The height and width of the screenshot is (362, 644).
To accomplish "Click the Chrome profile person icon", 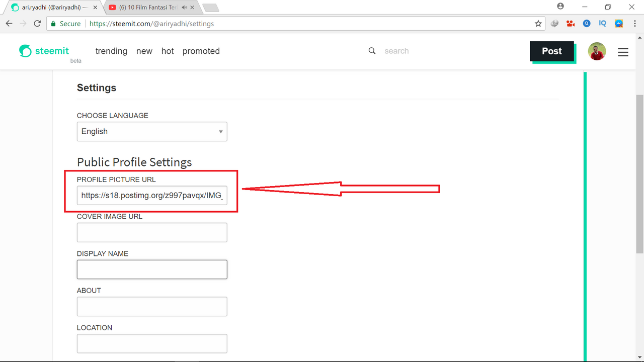I will 560,7.
